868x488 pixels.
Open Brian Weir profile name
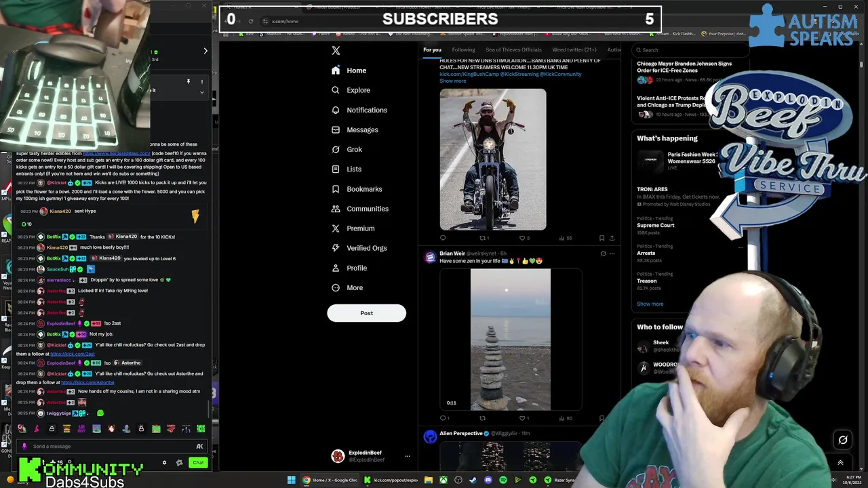point(452,253)
